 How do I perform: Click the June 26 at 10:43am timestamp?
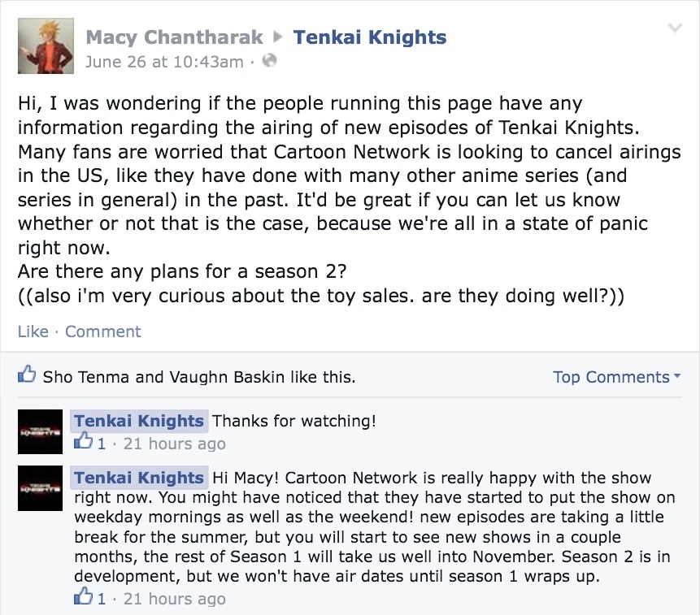pos(163,62)
